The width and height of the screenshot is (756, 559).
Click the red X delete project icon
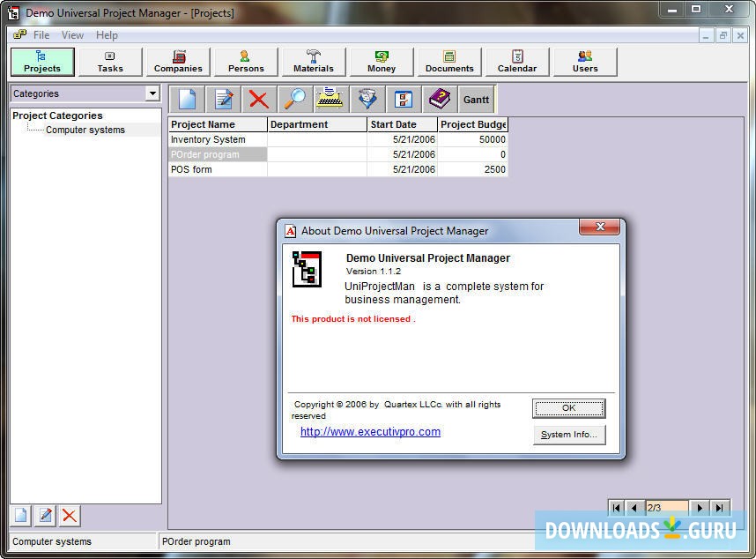[x=259, y=100]
